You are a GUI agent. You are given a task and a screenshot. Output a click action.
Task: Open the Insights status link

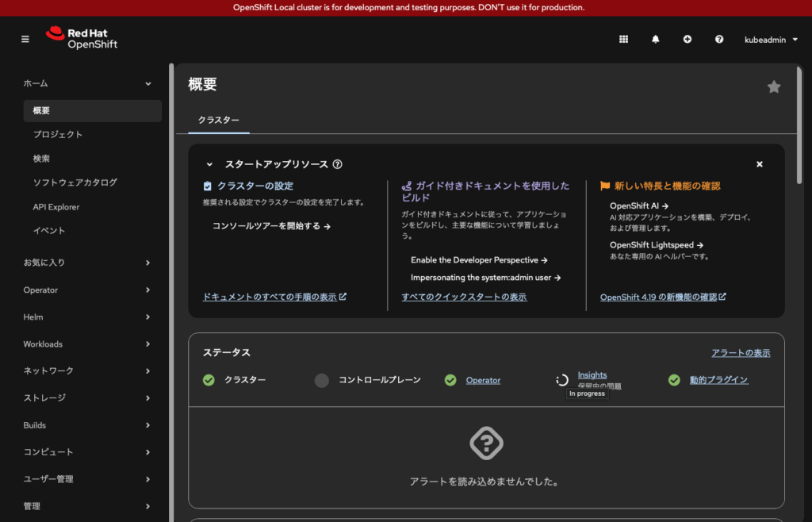coord(592,375)
